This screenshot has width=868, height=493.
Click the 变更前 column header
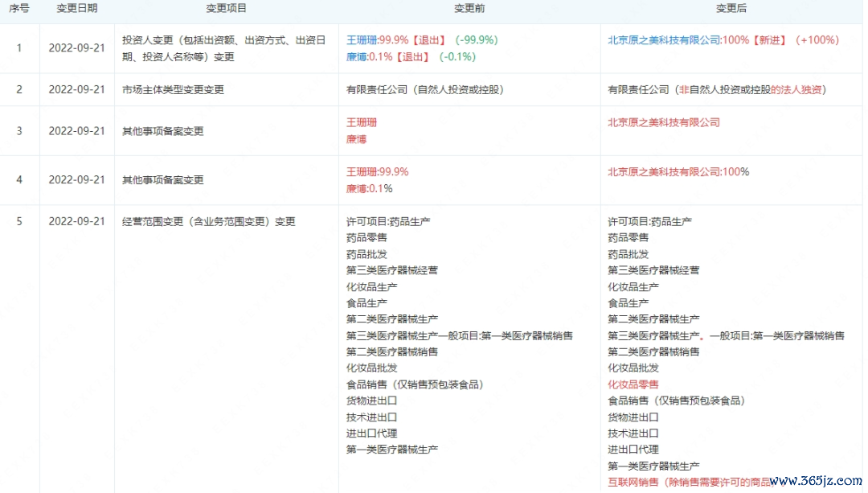469,9
